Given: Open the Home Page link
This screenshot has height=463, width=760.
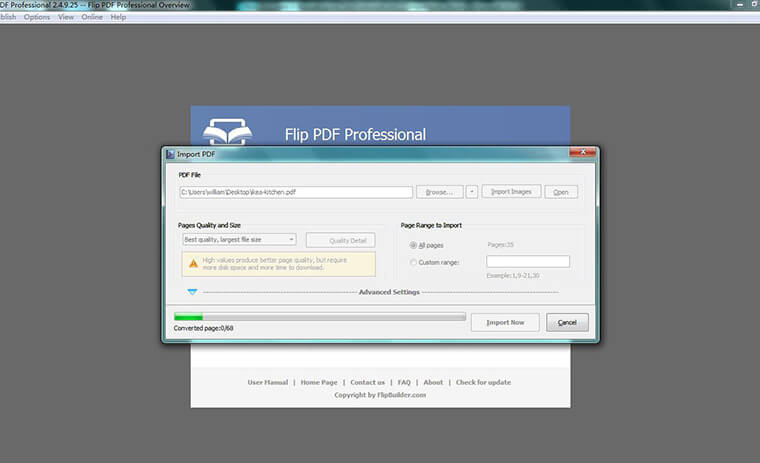Looking at the screenshot, I should tap(319, 382).
